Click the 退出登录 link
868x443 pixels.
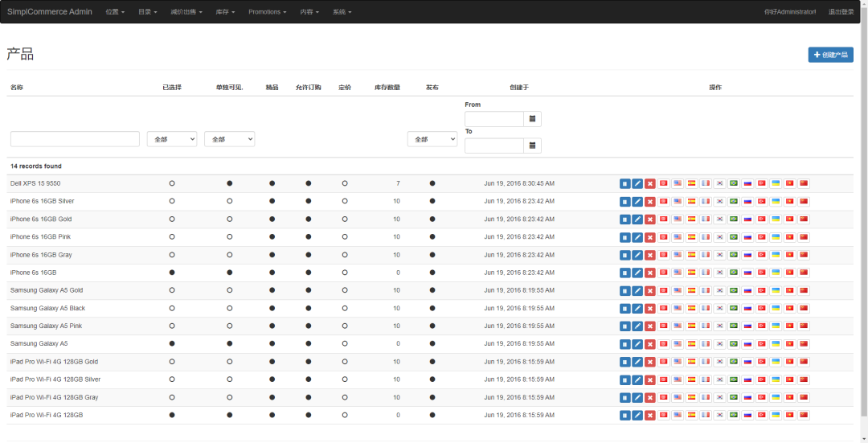[x=841, y=12]
